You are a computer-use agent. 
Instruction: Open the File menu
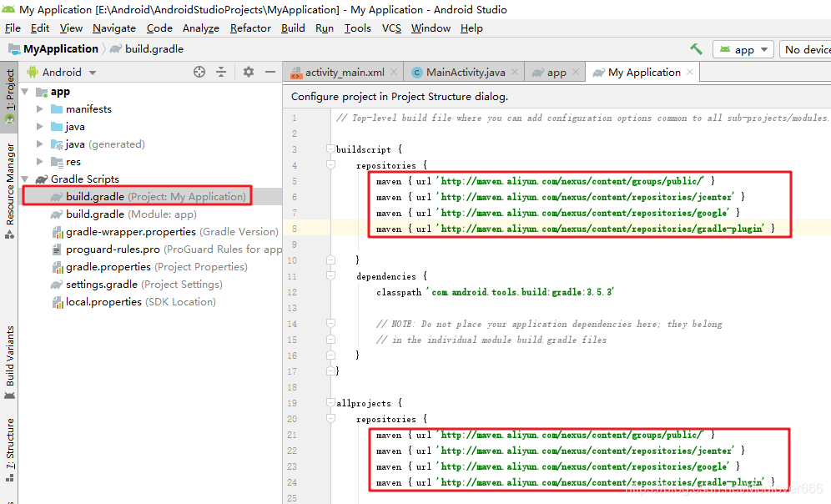click(x=13, y=28)
